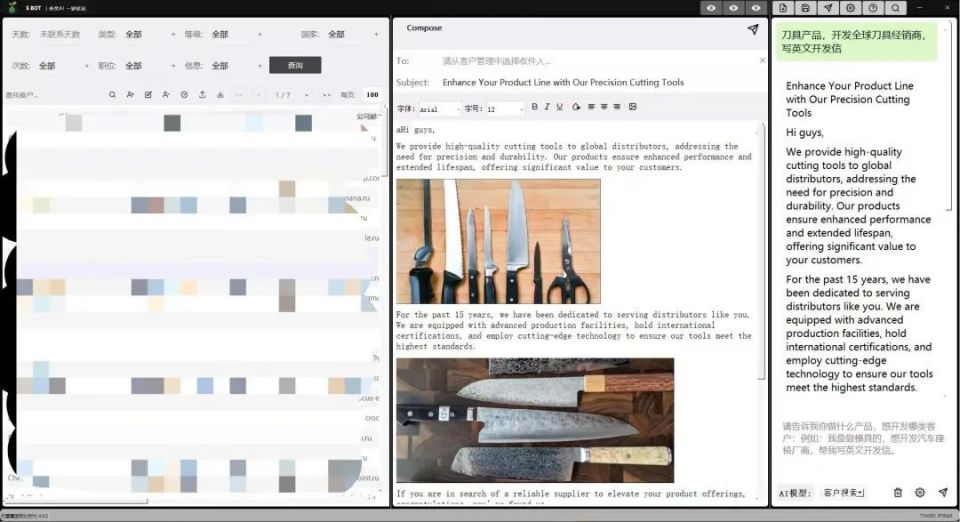The image size is (960, 522).
Task: Open the font size 12 dropdown
Action: coord(505,109)
